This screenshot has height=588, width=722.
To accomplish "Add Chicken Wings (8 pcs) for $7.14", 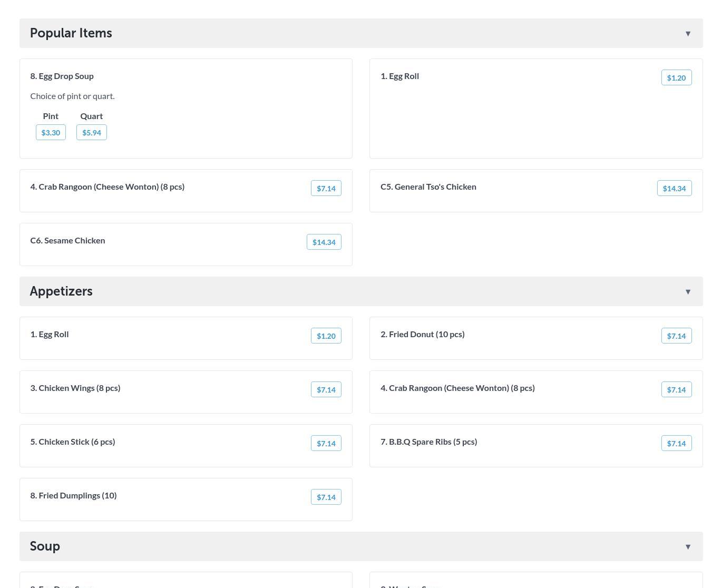I will pyautogui.click(x=326, y=390).
